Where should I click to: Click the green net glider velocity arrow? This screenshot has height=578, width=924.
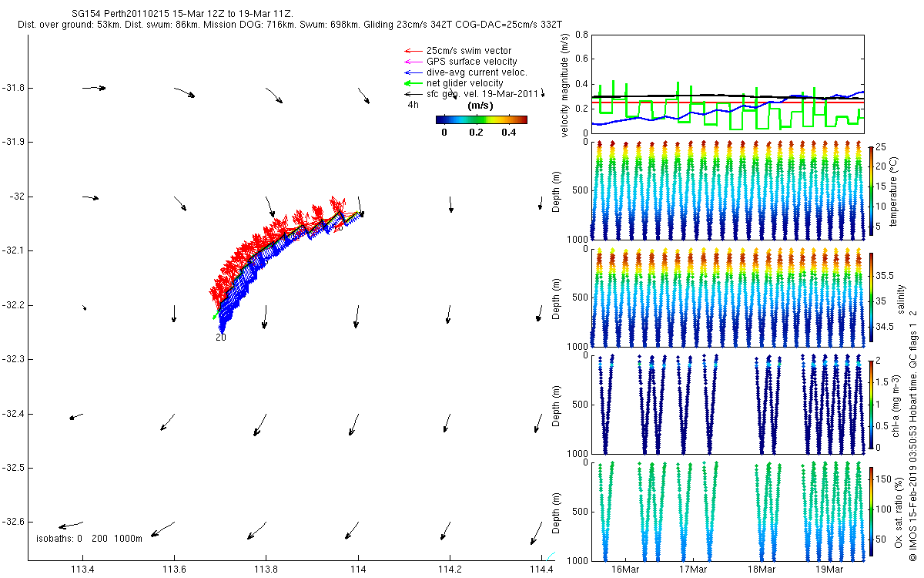[413, 83]
